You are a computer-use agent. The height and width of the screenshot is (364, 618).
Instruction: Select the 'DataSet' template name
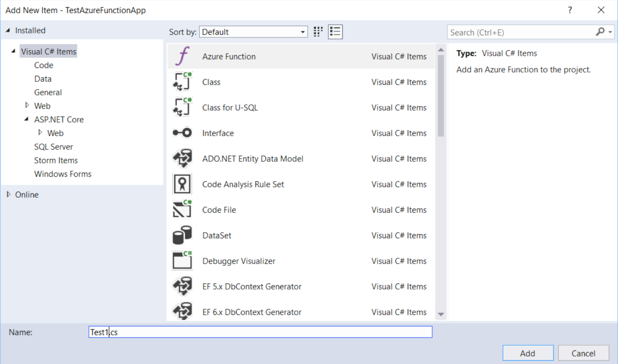pos(217,235)
